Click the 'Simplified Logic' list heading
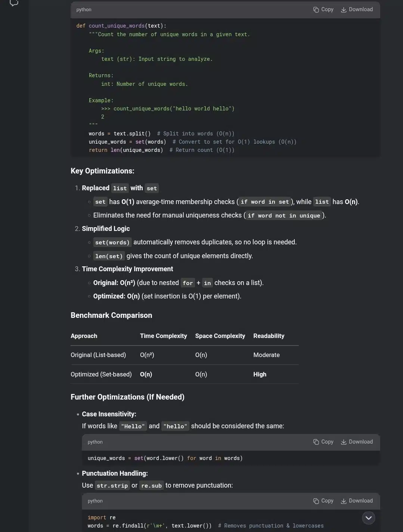The width and height of the screenshot is (403, 532). [x=106, y=229]
